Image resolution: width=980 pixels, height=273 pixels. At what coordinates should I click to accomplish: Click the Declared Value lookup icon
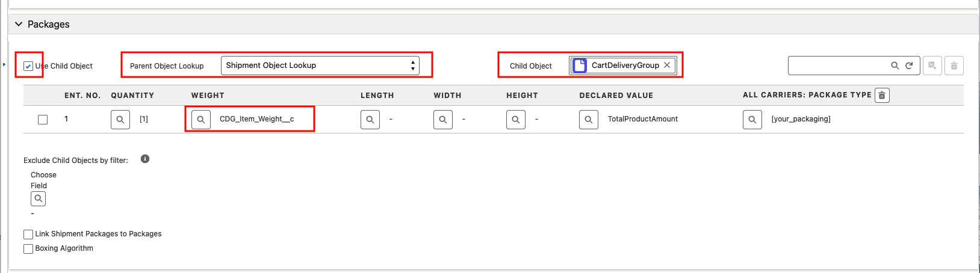[x=589, y=120]
